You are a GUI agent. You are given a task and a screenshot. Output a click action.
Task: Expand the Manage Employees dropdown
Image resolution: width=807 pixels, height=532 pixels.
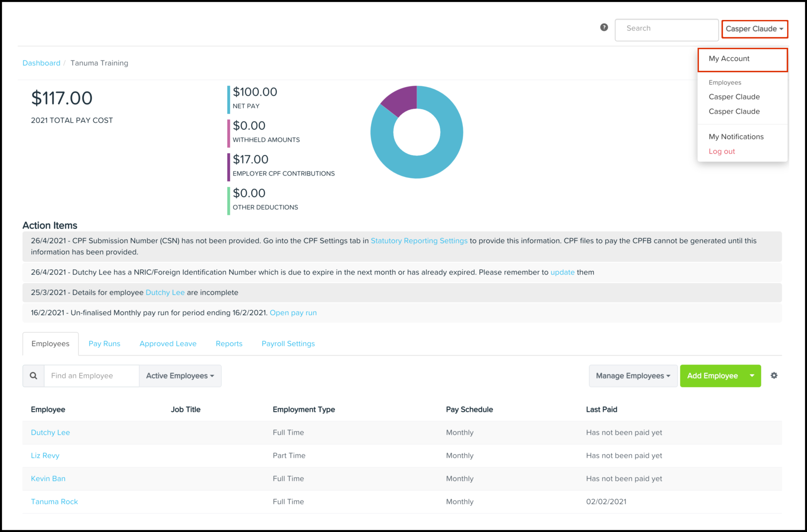point(633,376)
